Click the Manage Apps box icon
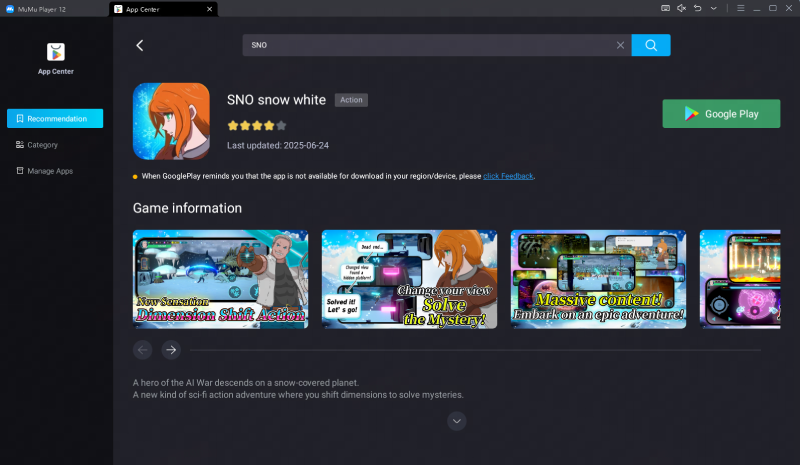The image size is (800, 465). 20,171
